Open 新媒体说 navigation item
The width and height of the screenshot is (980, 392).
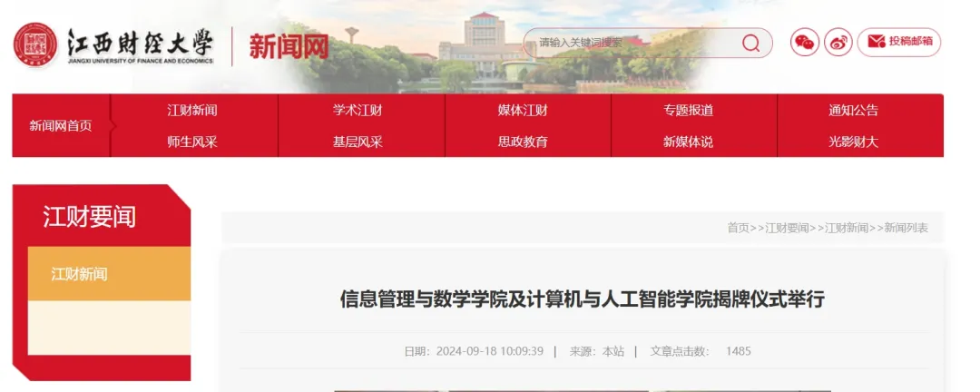tap(688, 142)
